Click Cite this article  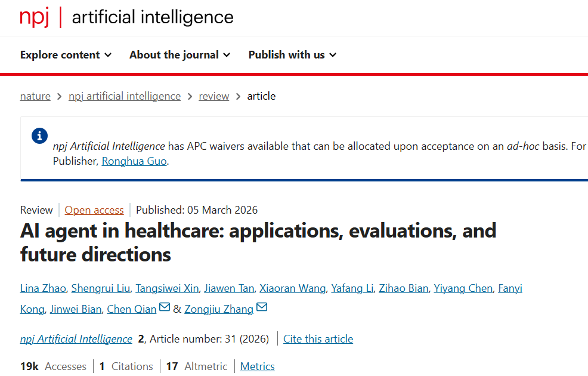(318, 339)
